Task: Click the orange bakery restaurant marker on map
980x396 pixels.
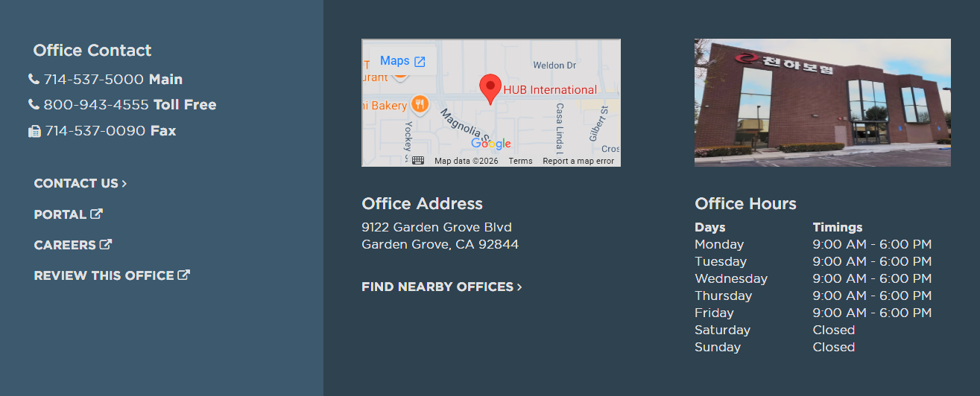Action: point(420,106)
